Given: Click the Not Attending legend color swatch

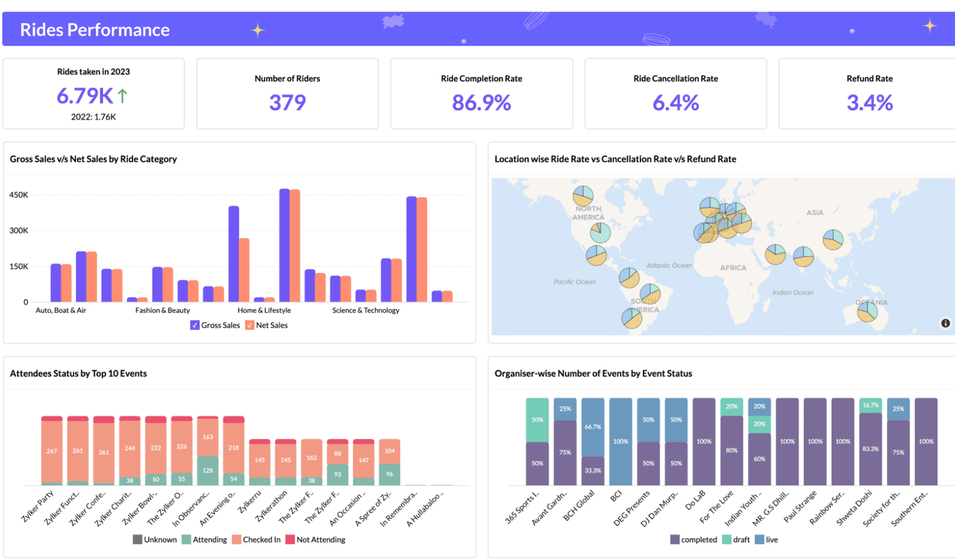Looking at the screenshot, I should point(290,540).
